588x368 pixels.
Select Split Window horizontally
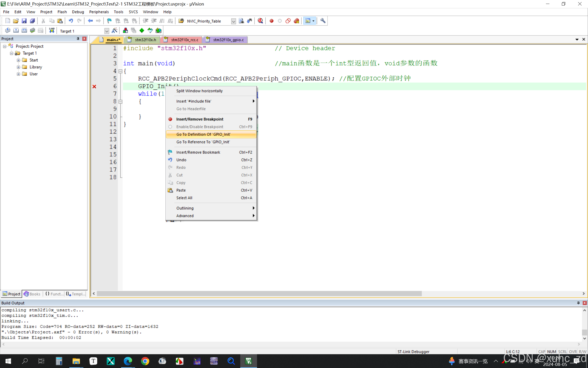(x=211, y=91)
